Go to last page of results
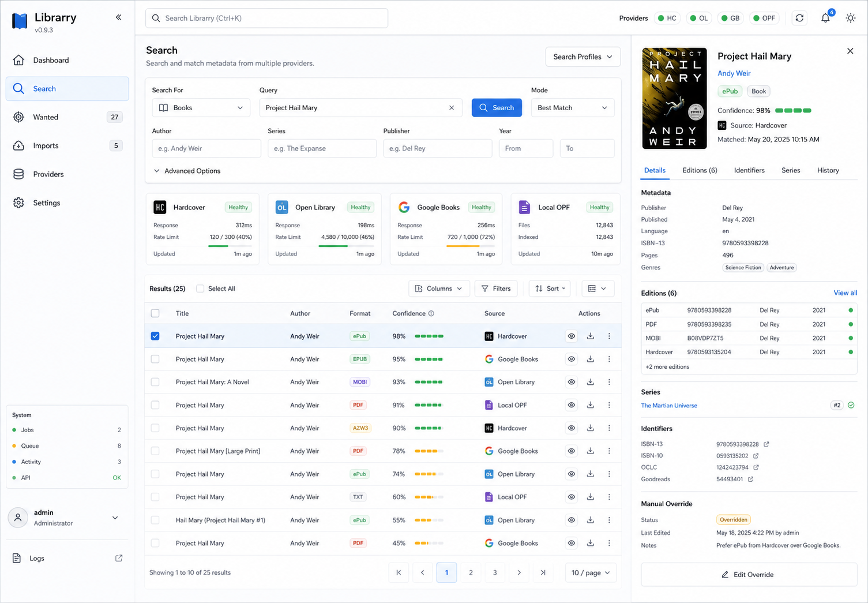The height and width of the screenshot is (603, 868). click(x=543, y=572)
